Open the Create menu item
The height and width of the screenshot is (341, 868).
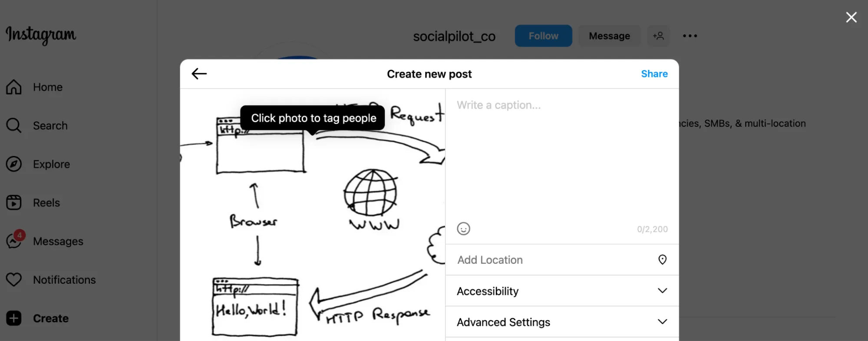click(50, 318)
